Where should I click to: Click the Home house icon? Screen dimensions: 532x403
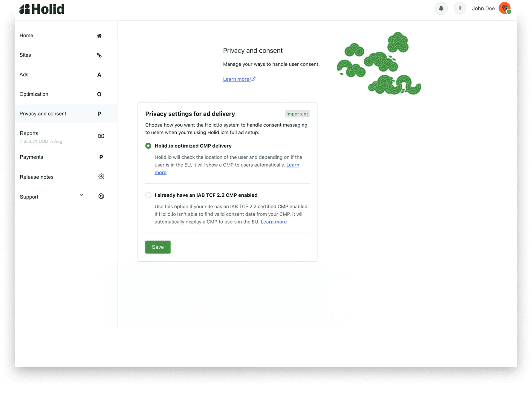point(99,36)
